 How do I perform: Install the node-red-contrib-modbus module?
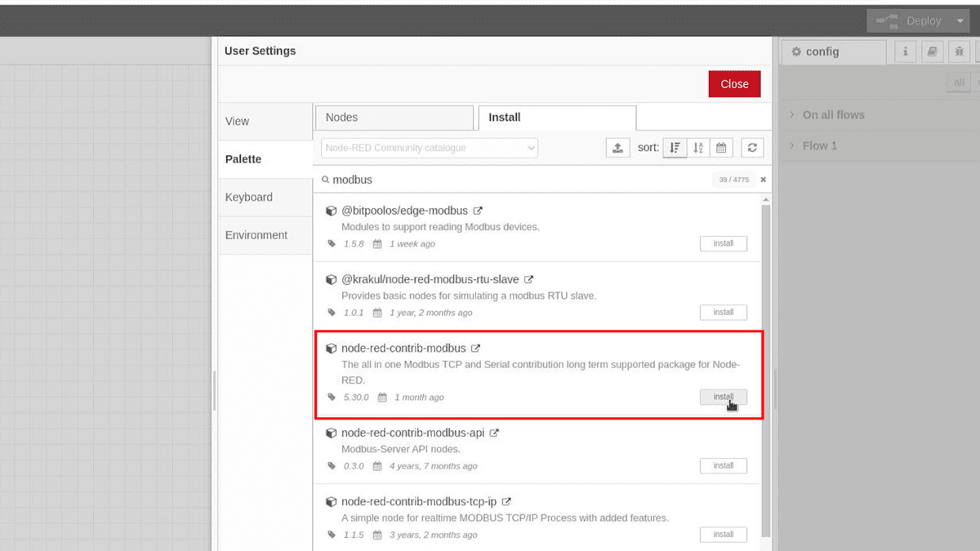coord(723,397)
